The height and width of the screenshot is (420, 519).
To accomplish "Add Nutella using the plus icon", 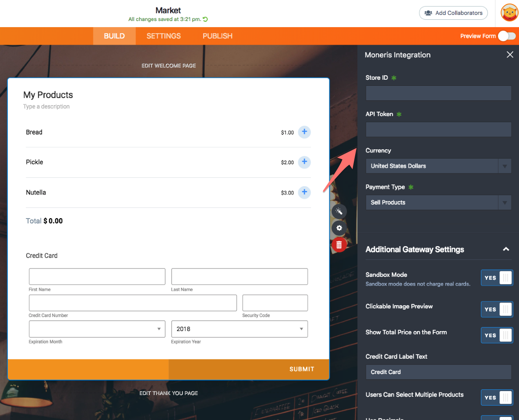I will point(304,192).
